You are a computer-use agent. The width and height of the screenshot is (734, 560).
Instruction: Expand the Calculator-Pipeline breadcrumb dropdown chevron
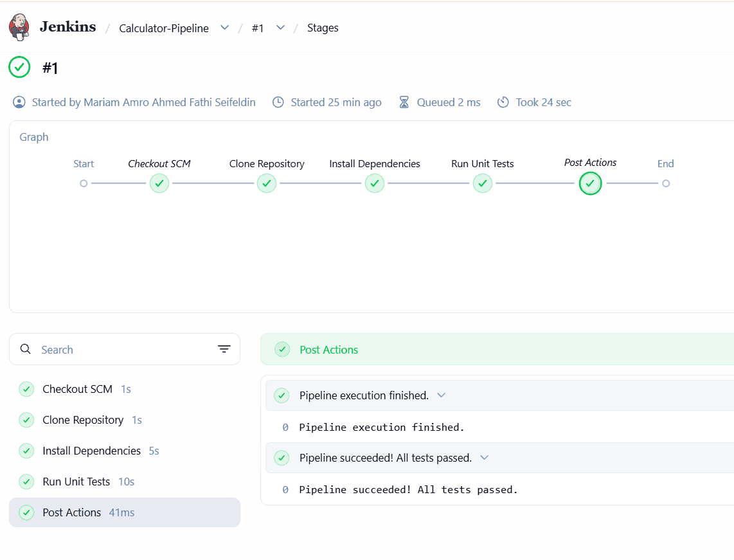tap(225, 28)
